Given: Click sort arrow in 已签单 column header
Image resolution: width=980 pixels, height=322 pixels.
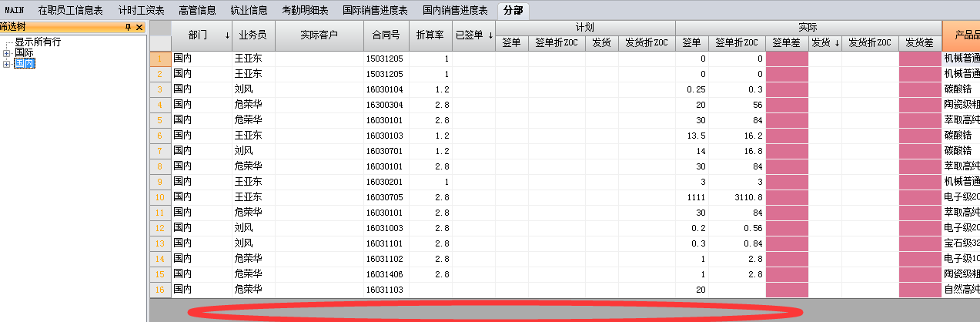Looking at the screenshot, I should coord(490,35).
